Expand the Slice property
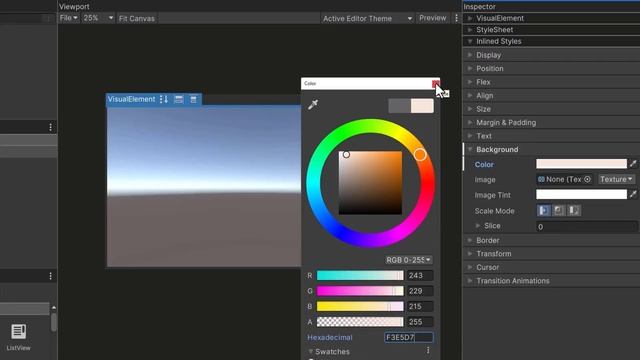The width and height of the screenshot is (640, 360). point(478,225)
